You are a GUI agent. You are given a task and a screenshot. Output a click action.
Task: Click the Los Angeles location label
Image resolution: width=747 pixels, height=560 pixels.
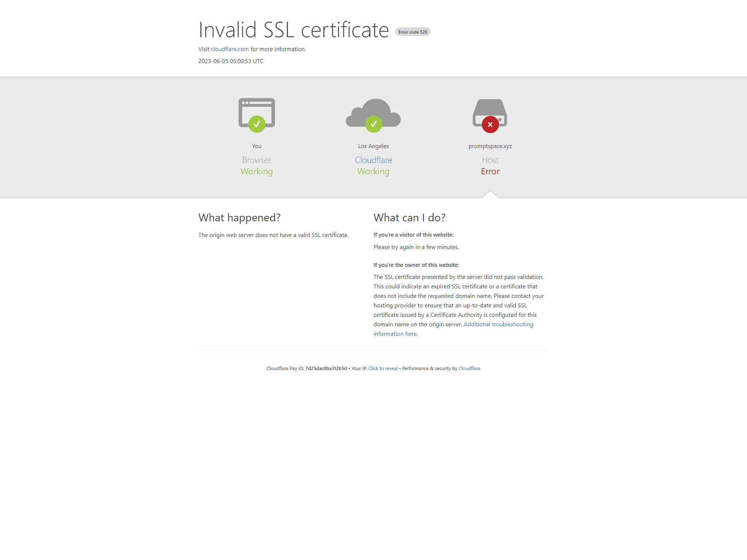click(x=373, y=146)
